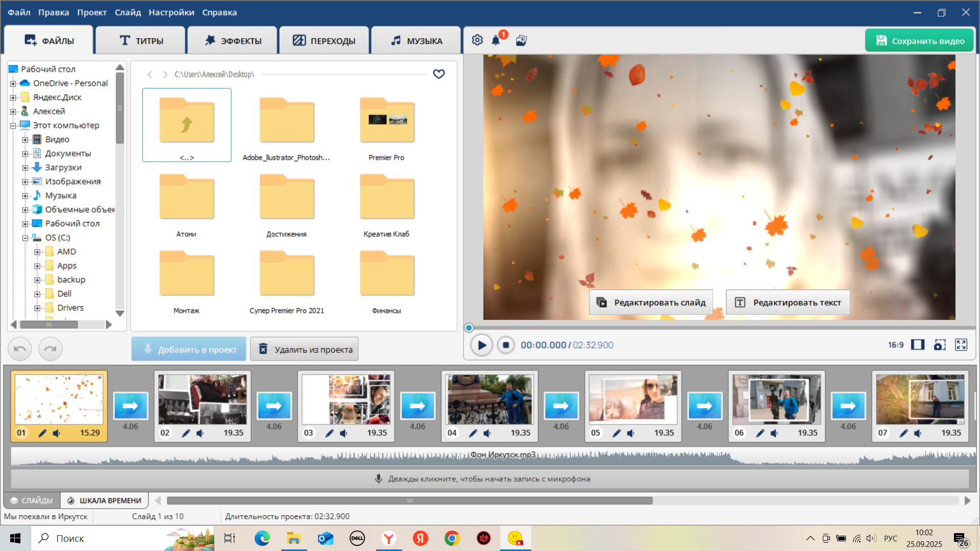Toggle sound icon on slide 02
The width and height of the screenshot is (980, 551).
pyautogui.click(x=200, y=433)
